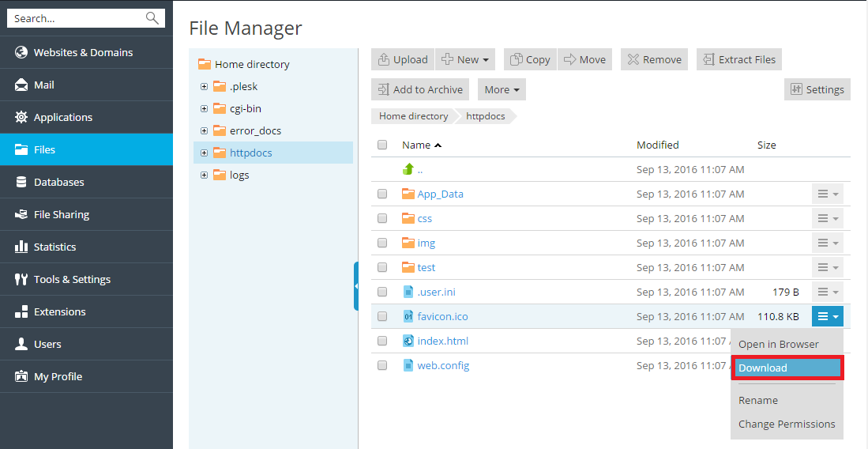Click inside the Search input field
The width and height of the screenshot is (868, 449).
coord(75,18)
